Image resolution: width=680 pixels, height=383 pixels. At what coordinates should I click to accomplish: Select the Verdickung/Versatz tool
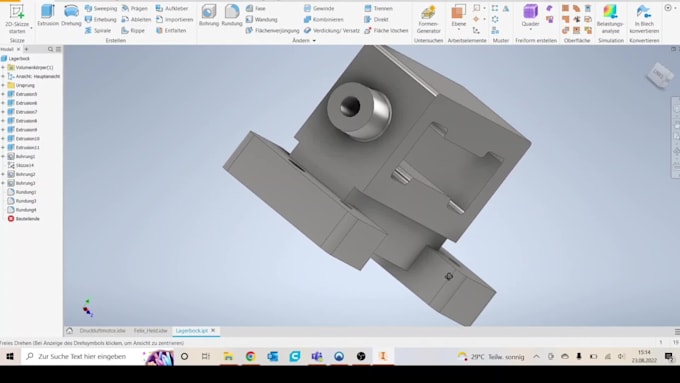(x=332, y=30)
